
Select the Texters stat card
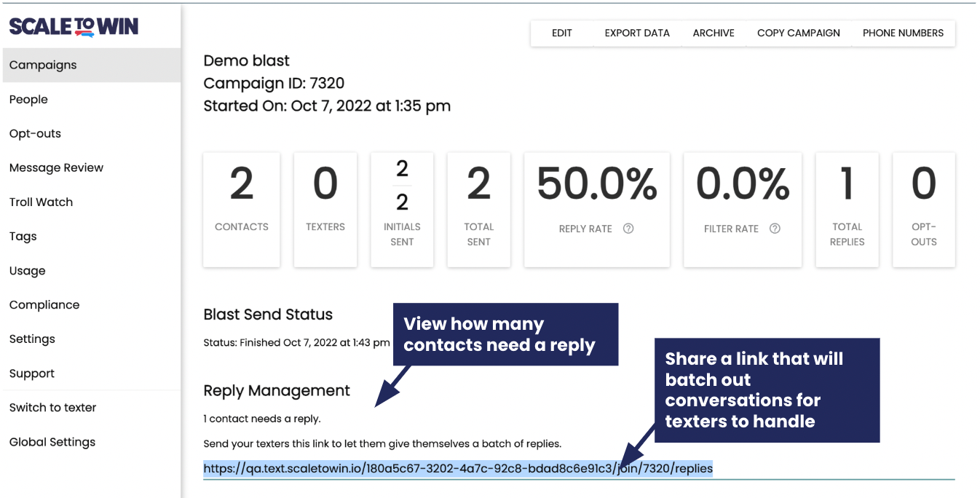coord(325,210)
